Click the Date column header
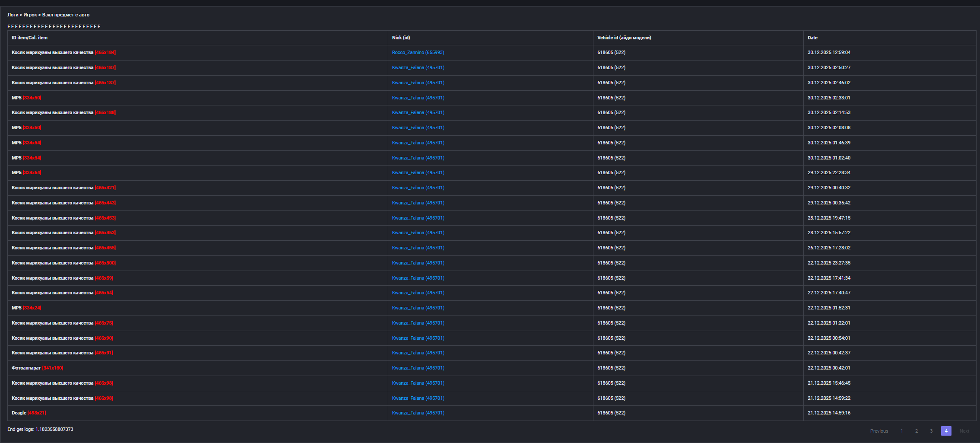Viewport: 980px width, 443px height. point(812,38)
